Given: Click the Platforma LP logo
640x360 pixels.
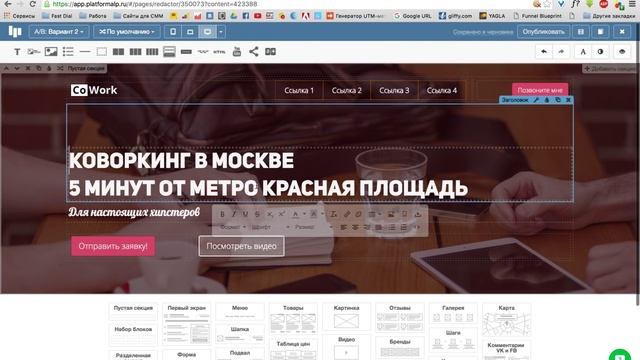Looking at the screenshot, I should [x=15, y=31].
